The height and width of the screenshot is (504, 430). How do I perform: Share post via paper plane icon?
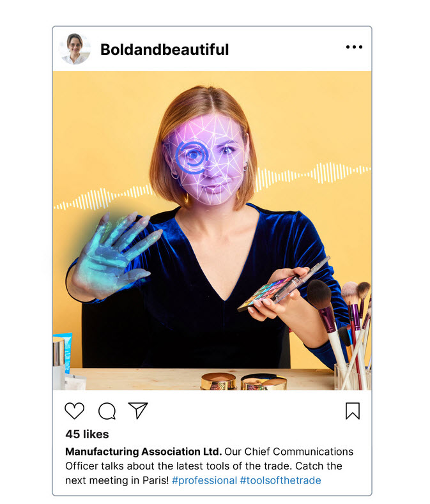click(x=137, y=411)
